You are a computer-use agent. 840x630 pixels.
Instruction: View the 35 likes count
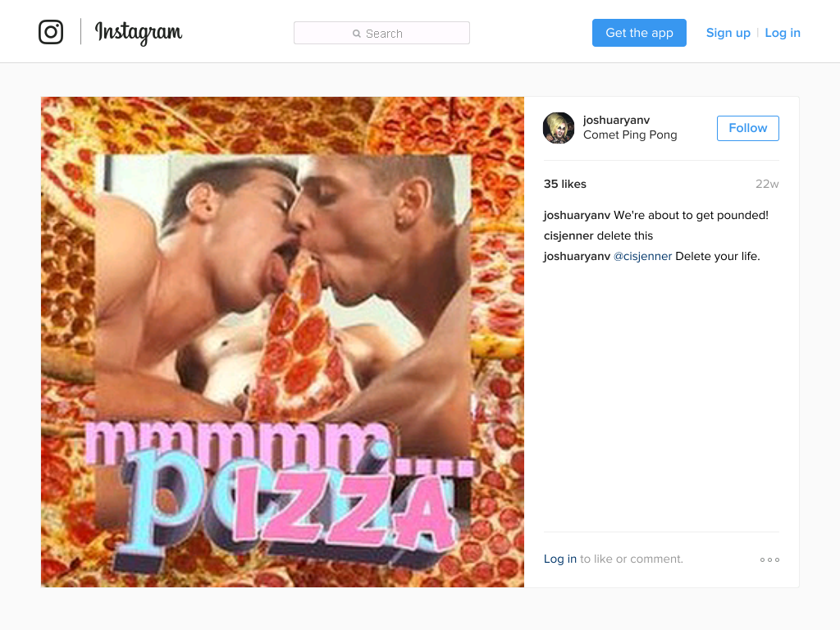click(x=564, y=184)
